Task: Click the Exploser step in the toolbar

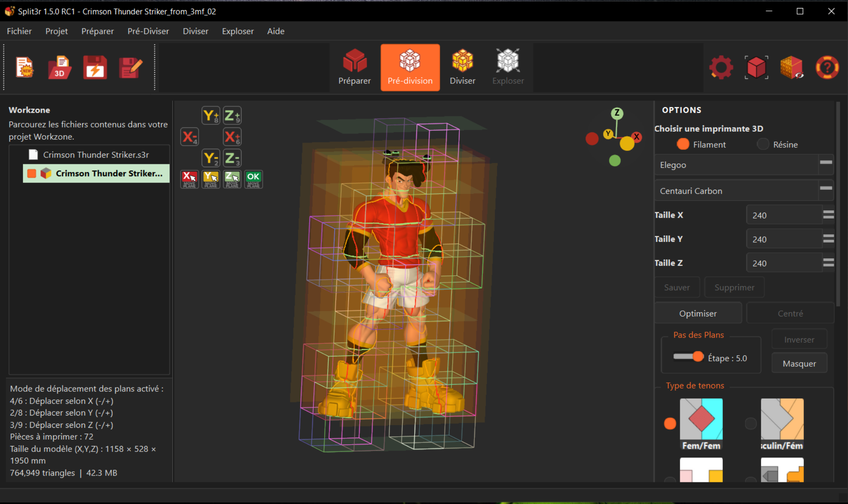Action: pyautogui.click(x=508, y=67)
